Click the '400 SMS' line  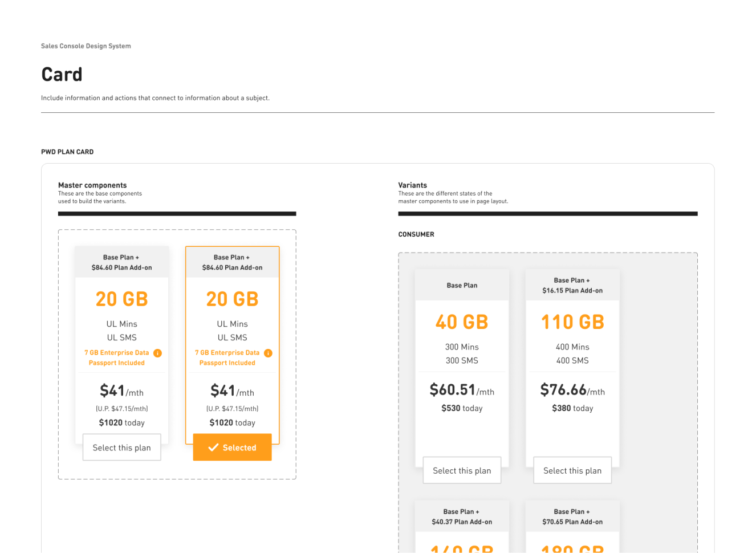coord(572,360)
